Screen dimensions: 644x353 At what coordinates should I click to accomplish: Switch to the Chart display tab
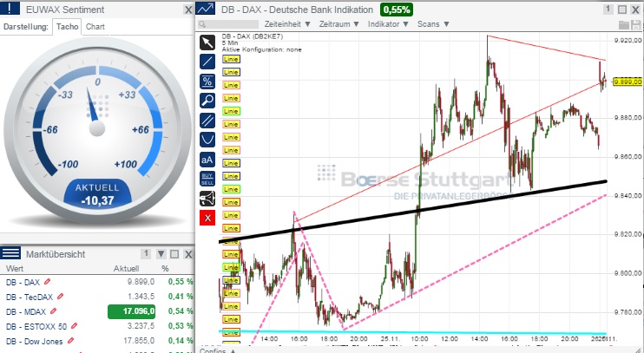(x=95, y=27)
